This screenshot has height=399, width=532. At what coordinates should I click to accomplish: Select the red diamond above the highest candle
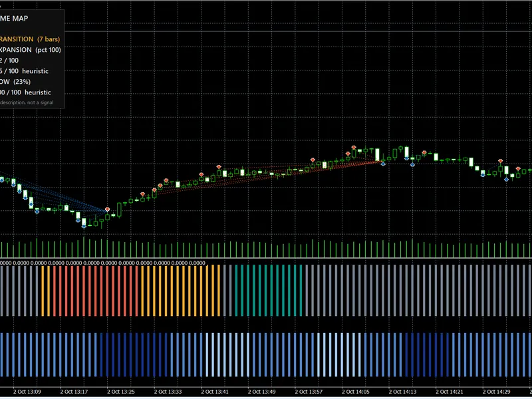click(x=354, y=148)
